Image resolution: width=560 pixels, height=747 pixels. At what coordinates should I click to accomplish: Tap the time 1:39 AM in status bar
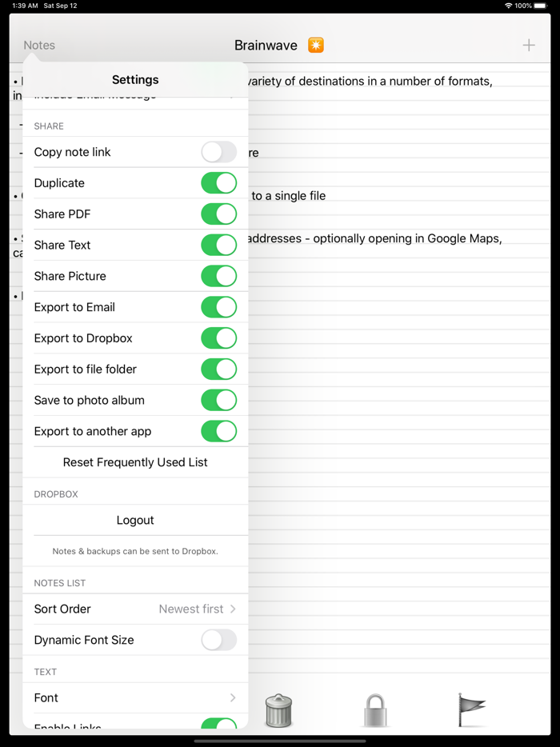pos(25,6)
